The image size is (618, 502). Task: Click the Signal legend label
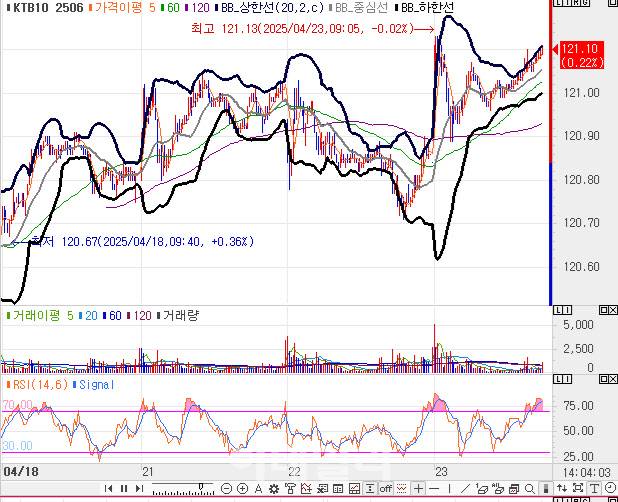(93, 385)
